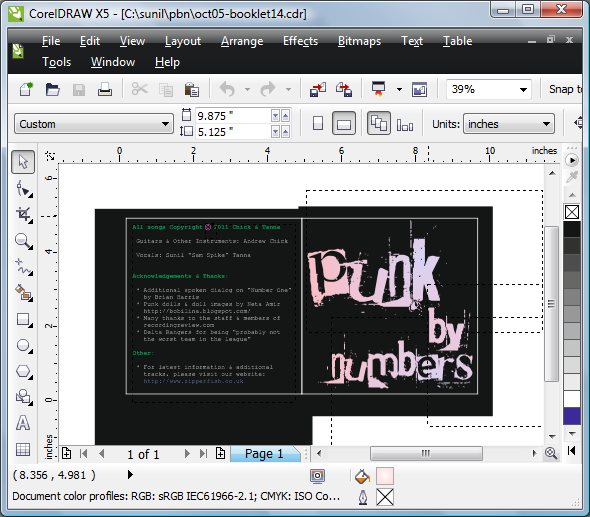
Task: Pick the blue swatch in palette
Action: point(572,416)
